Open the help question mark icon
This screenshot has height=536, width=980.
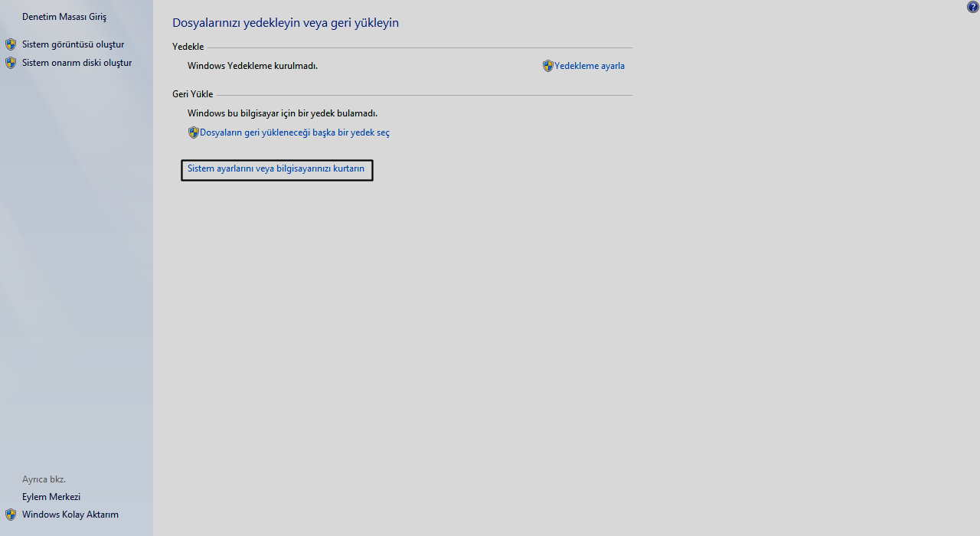[972, 7]
